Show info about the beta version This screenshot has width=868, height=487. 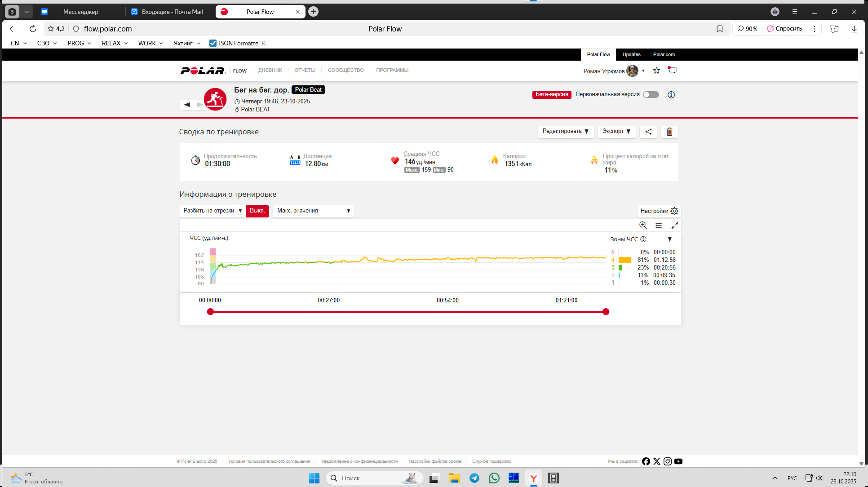point(671,95)
